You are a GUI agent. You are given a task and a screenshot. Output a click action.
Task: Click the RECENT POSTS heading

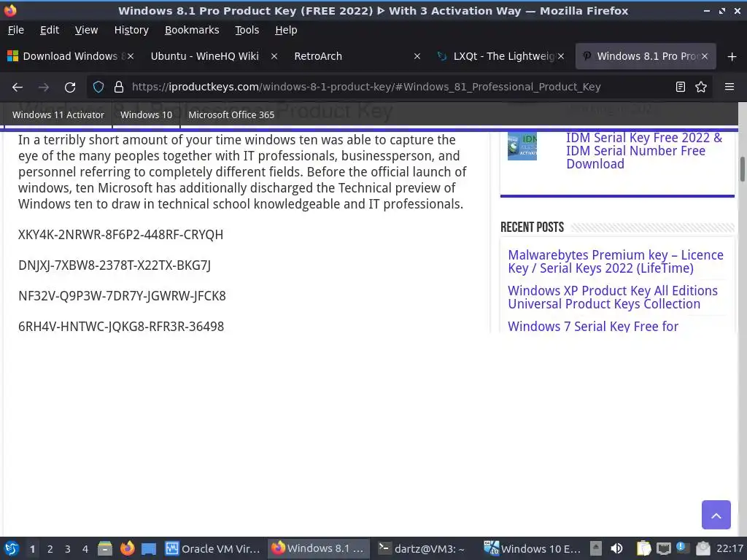tap(532, 227)
